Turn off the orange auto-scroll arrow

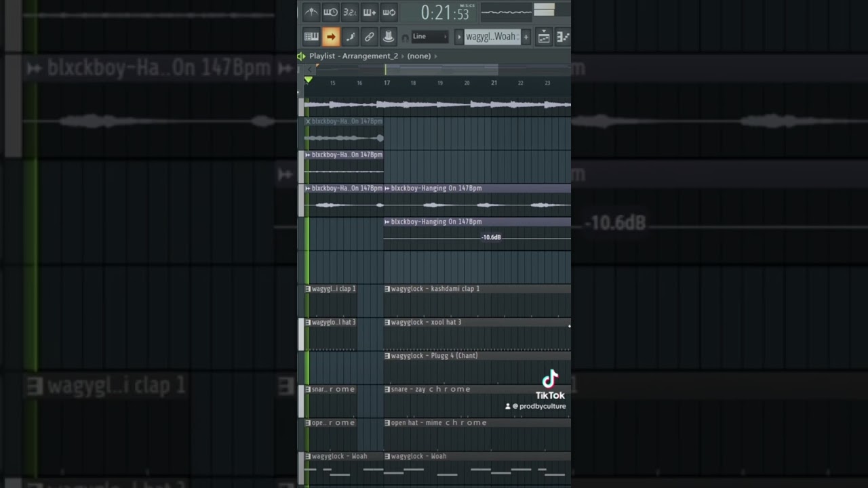pos(331,37)
